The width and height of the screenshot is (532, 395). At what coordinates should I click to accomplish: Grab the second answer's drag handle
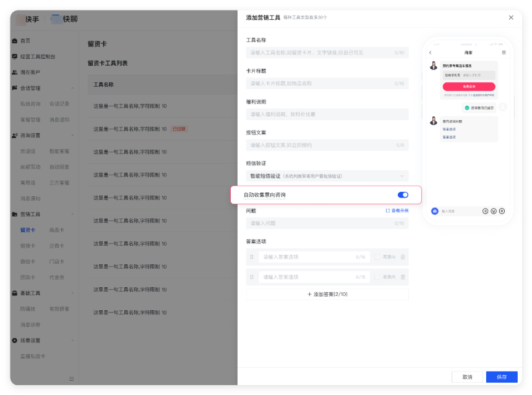(x=252, y=277)
